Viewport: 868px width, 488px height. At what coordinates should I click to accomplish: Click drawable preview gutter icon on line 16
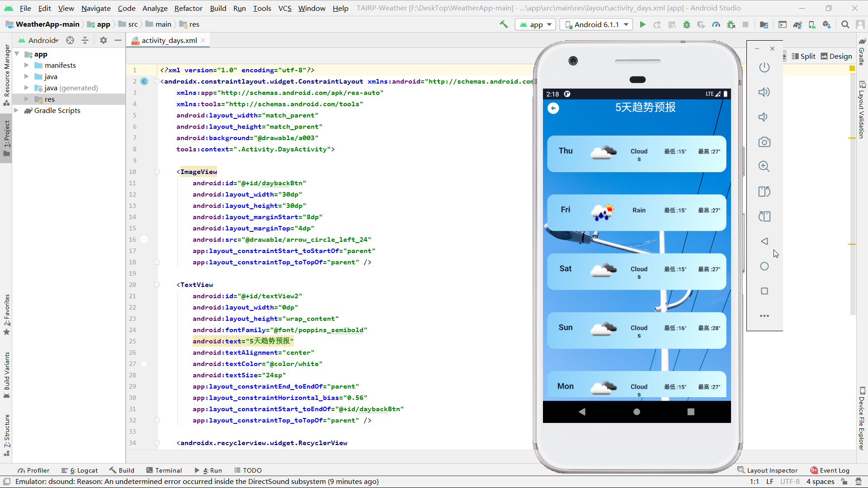click(x=144, y=239)
